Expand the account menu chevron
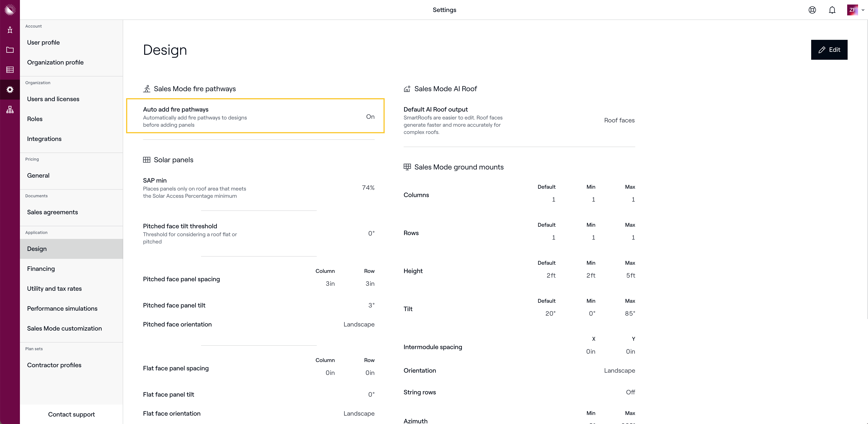The image size is (868, 424). click(x=863, y=10)
